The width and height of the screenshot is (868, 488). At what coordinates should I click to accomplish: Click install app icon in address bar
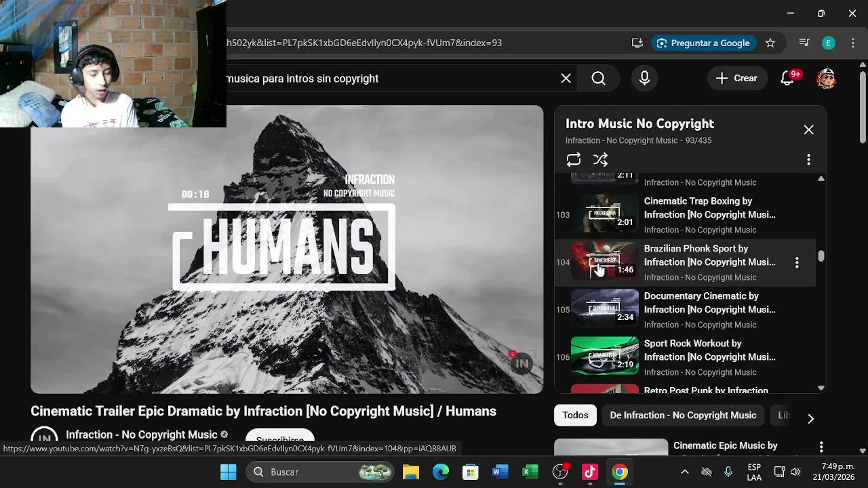[x=637, y=43]
